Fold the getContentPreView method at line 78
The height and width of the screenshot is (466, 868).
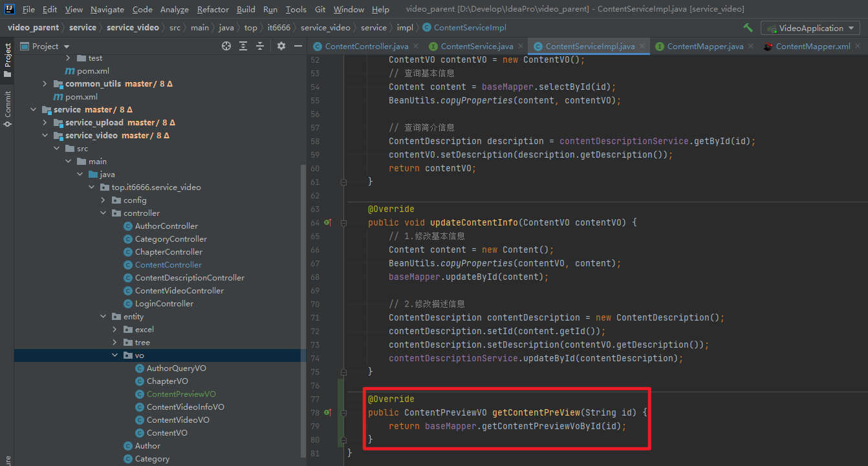click(x=343, y=412)
